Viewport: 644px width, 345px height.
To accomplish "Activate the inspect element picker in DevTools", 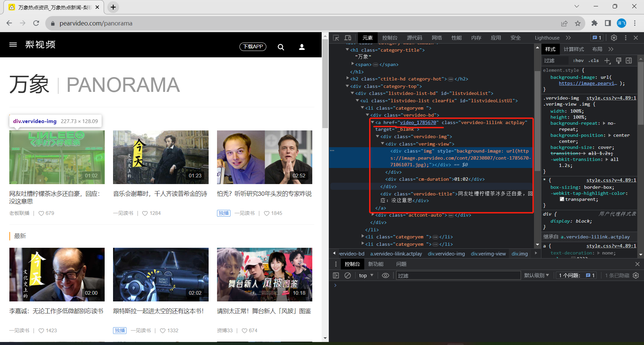I will (x=336, y=38).
